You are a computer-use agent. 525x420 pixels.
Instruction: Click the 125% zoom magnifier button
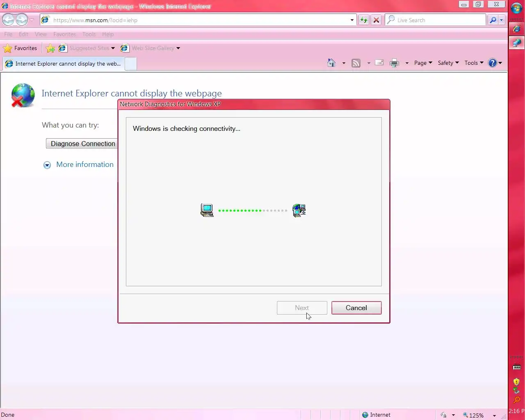click(x=473, y=415)
